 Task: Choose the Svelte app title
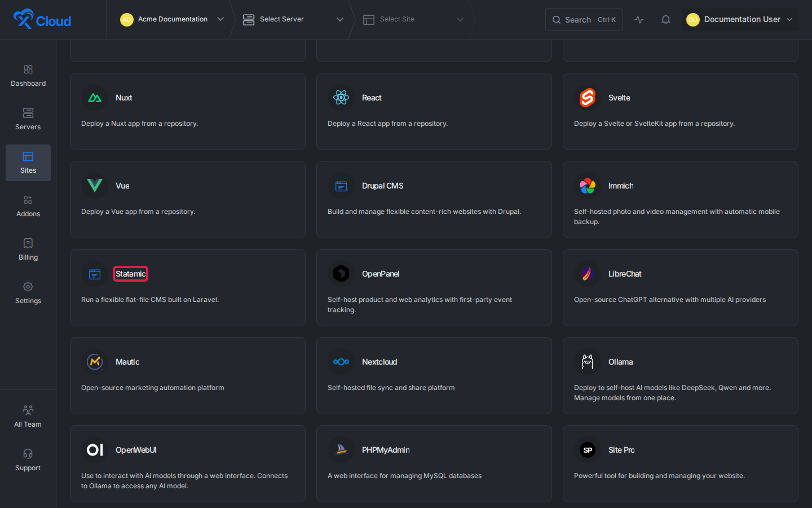point(619,98)
